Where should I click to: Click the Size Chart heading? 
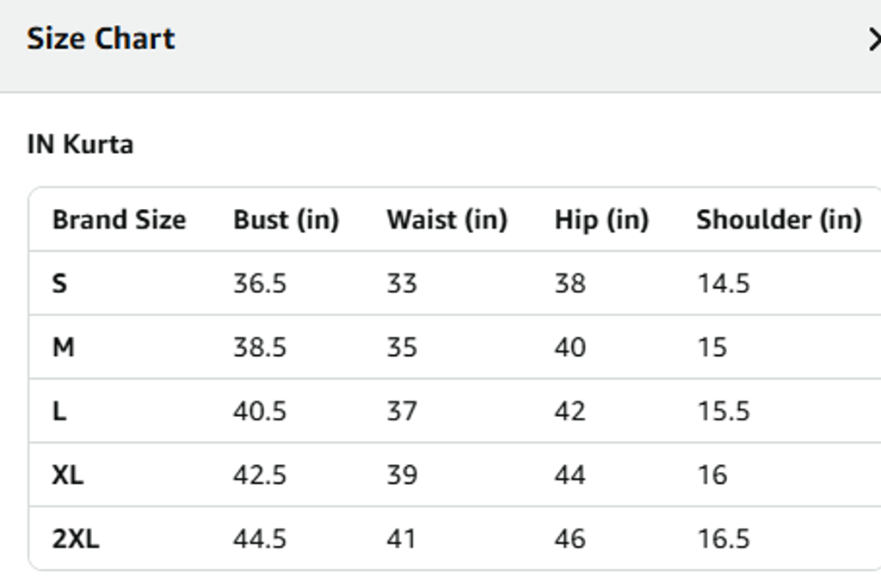101,39
